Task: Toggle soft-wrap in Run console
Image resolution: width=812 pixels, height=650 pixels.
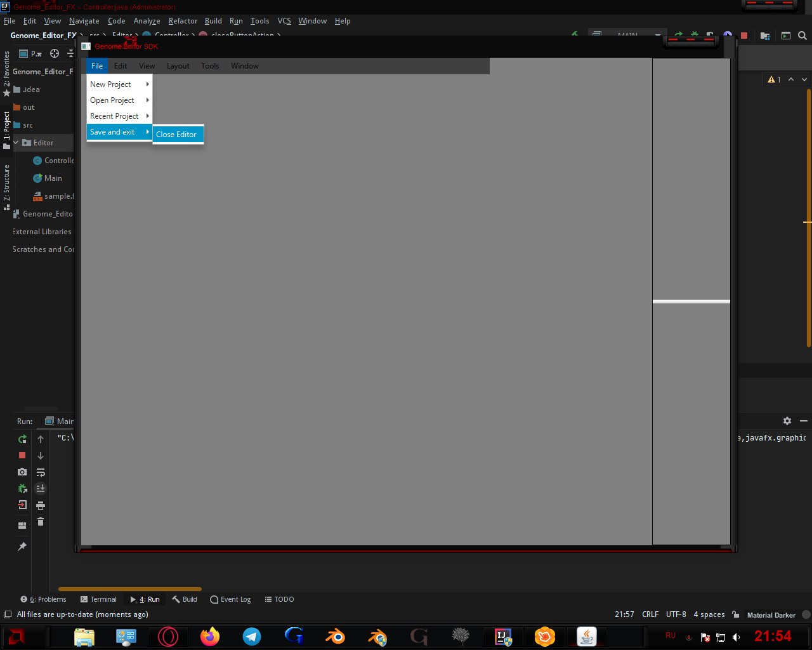Action: click(41, 472)
